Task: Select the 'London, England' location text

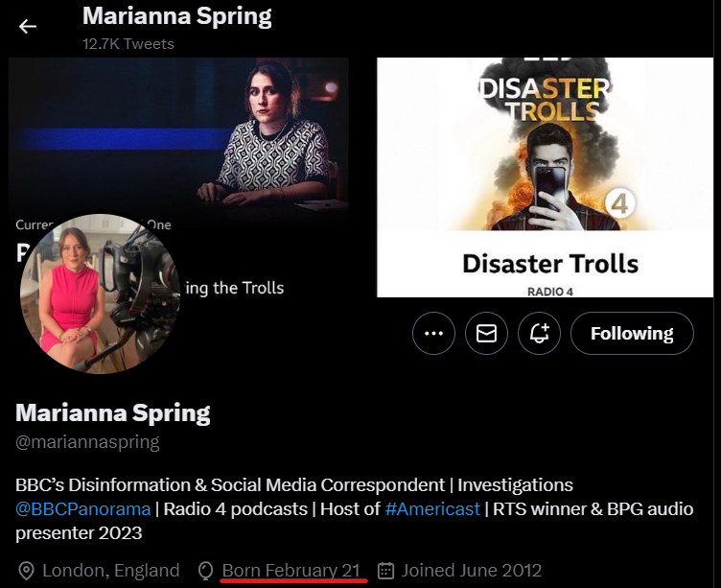Action: pos(111,571)
